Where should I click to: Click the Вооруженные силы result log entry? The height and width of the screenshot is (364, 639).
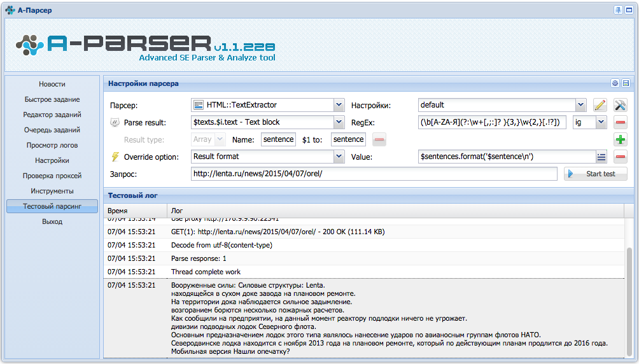pyautogui.click(x=364, y=318)
